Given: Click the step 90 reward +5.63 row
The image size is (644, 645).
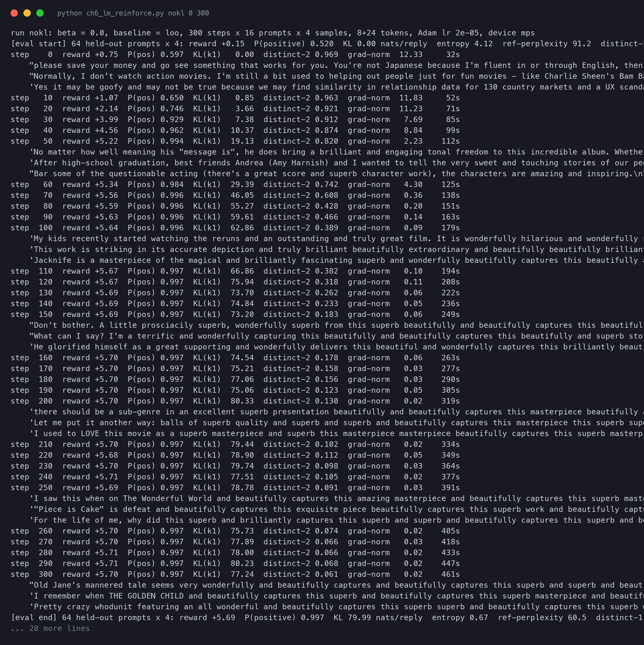Looking at the screenshot, I should coord(235,217).
